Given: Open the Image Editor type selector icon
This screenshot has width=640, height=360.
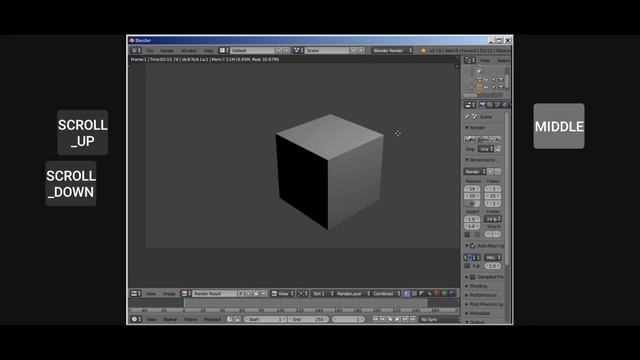Looking at the screenshot, I should [136, 293].
